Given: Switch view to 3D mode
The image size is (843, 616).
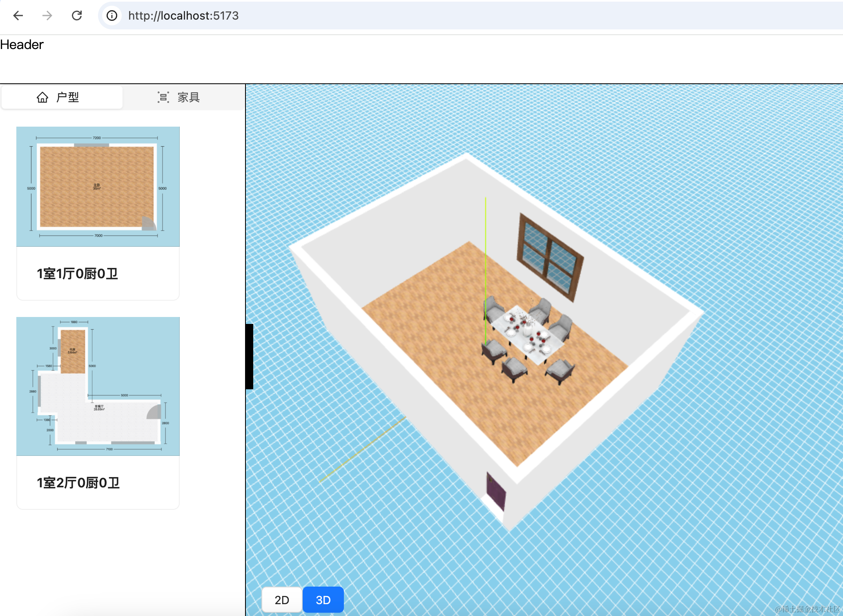Looking at the screenshot, I should click(323, 600).
